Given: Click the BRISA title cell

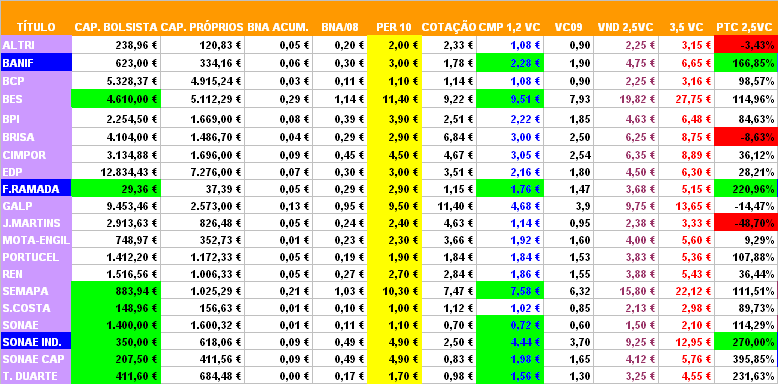Looking at the screenshot, I should [36, 137].
